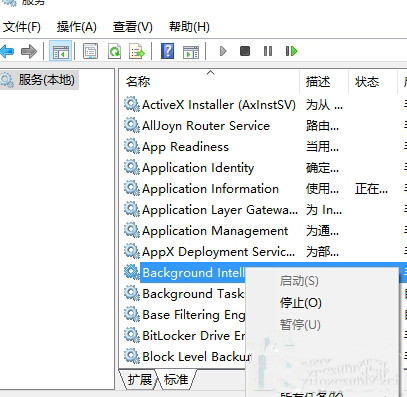Click the 为部... description of AppX Deployment
Viewport: 407px width, 397px height.
coord(322,252)
